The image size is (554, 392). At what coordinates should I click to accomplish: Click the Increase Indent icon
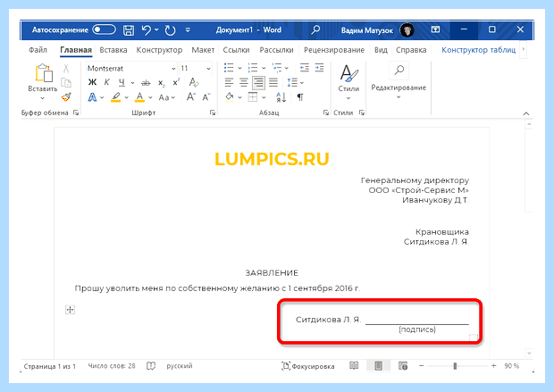tap(319, 68)
